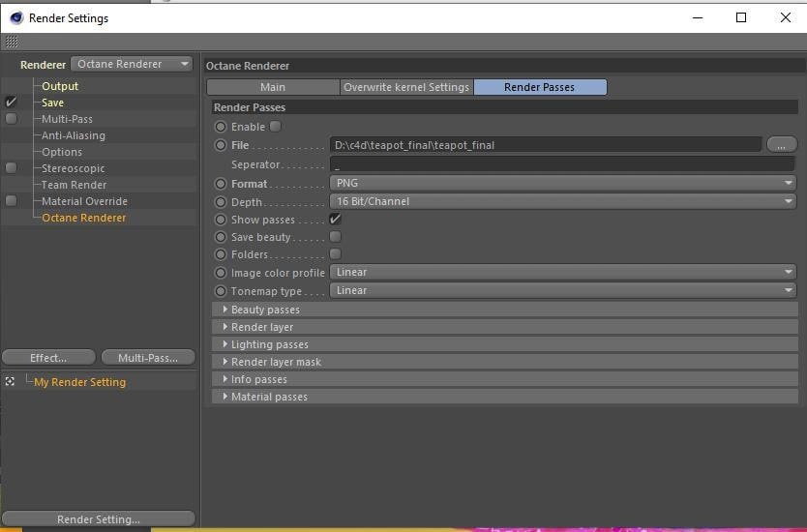Open the Tonemap type dropdown
This screenshot has width=807, height=532.
tap(562, 291)
